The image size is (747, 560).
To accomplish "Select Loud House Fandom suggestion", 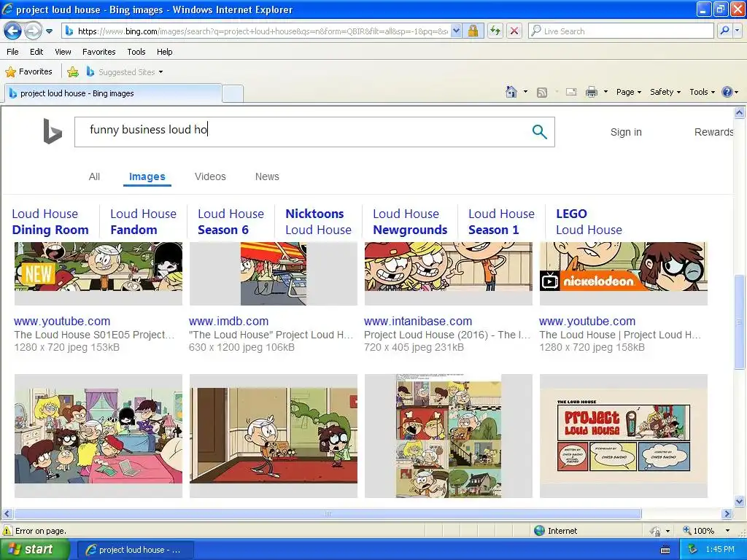I will pyautogui.click(x=143, y=222).
